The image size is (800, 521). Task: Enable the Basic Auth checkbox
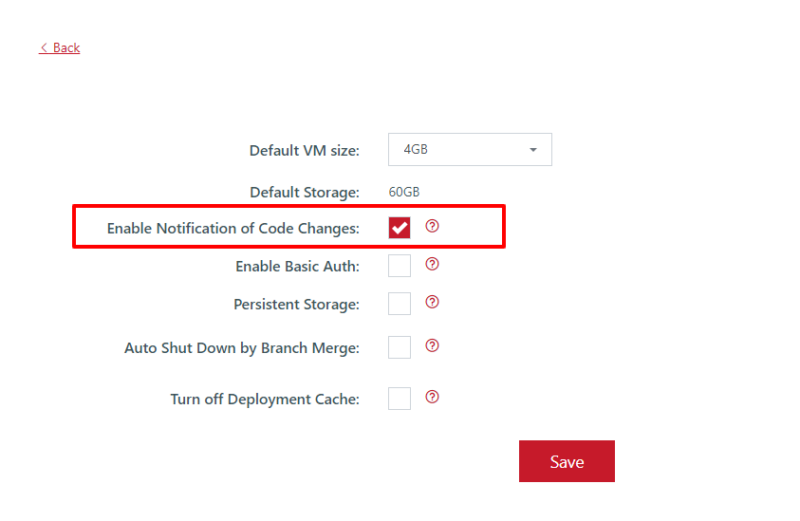pyautogui.click(x=399, y=265)
